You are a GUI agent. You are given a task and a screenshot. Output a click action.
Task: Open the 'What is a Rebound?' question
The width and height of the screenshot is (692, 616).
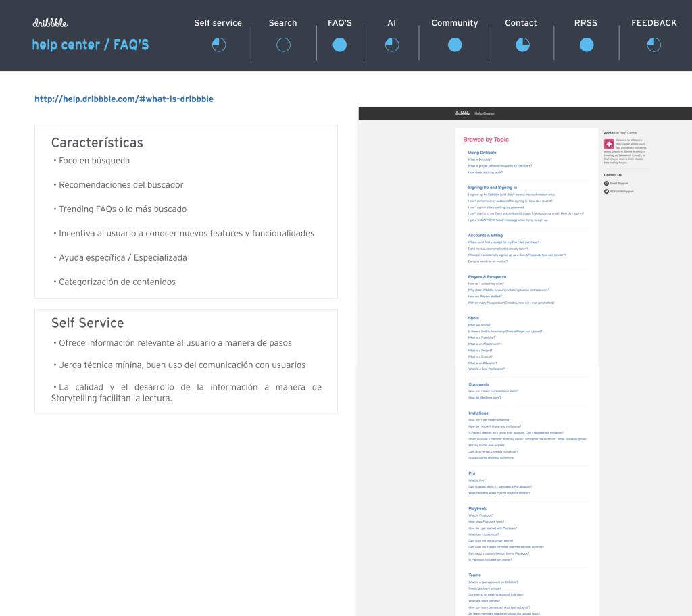click(x=481, y=338)
